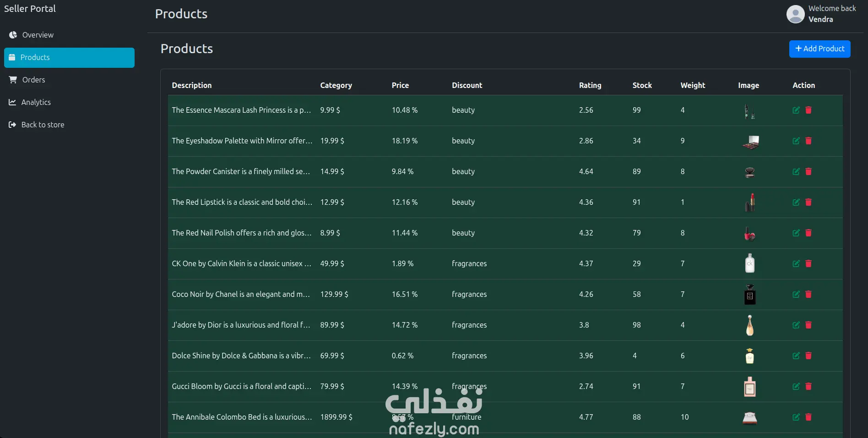Edit the Red Lipstick product
Viewport: 868px width, 438px height.
coord(796,202)
